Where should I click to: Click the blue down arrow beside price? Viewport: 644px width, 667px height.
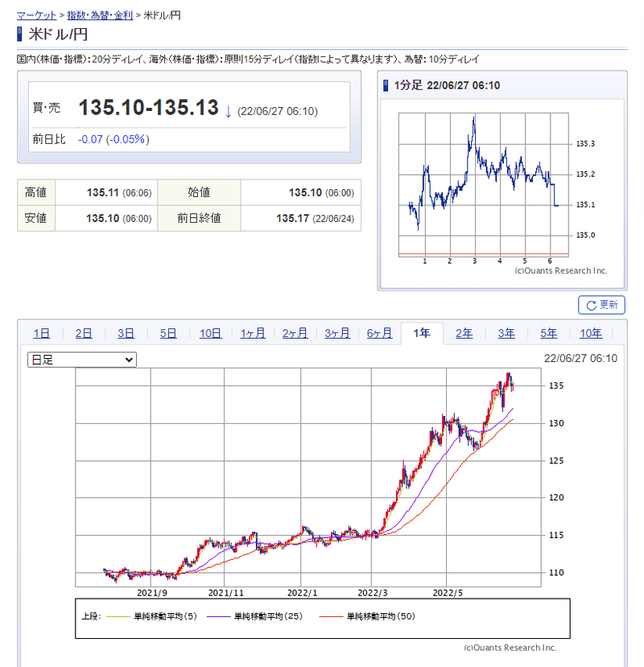click(228, 112)
